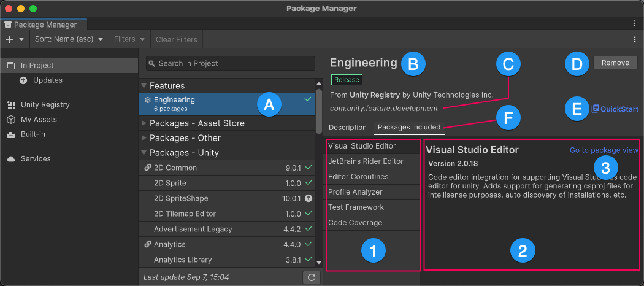The width and height of the screenshot is (644, 286).
Task: Click the plus add package icon
Action: point(10,39)
